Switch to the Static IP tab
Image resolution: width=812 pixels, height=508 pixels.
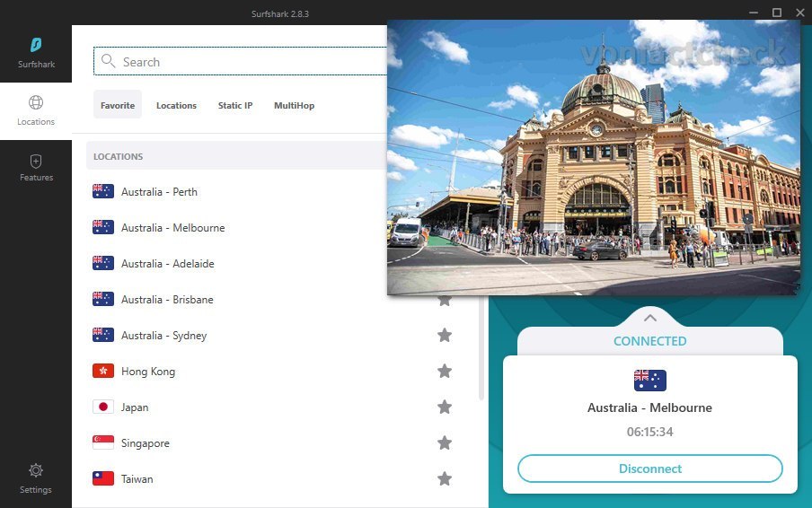pyautogui.click(x=235, y=105)
